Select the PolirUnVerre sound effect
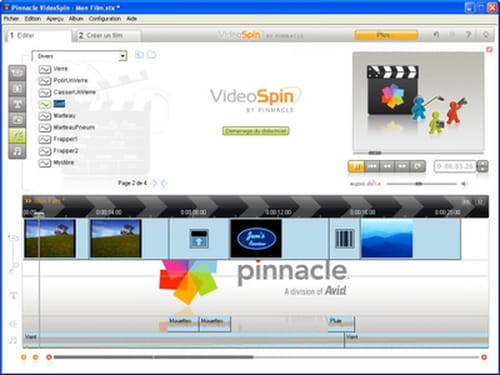500x375 pixels. pos(63,80)
